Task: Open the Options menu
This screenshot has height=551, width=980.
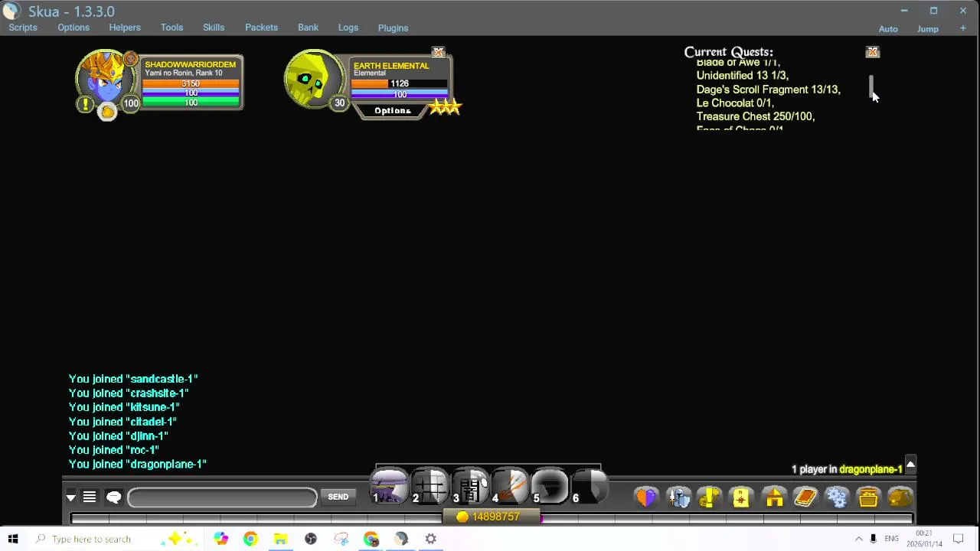Action: click(73, 28)
